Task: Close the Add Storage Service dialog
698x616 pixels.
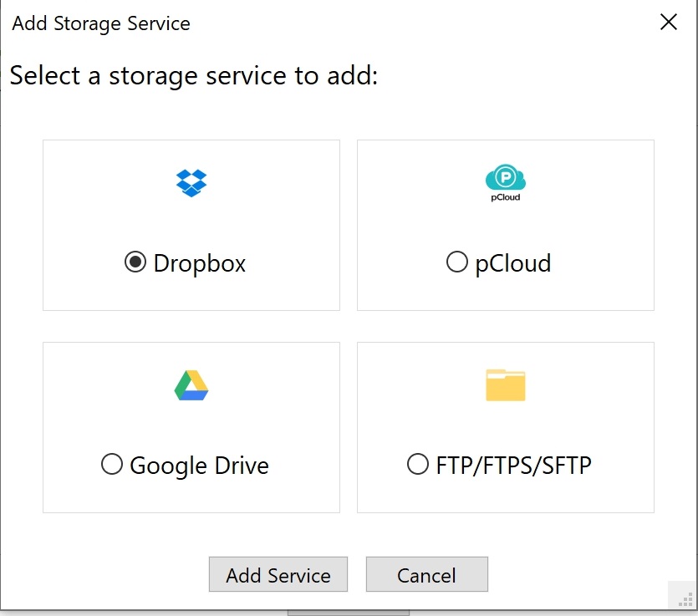Action: click(x=669, y=22)
